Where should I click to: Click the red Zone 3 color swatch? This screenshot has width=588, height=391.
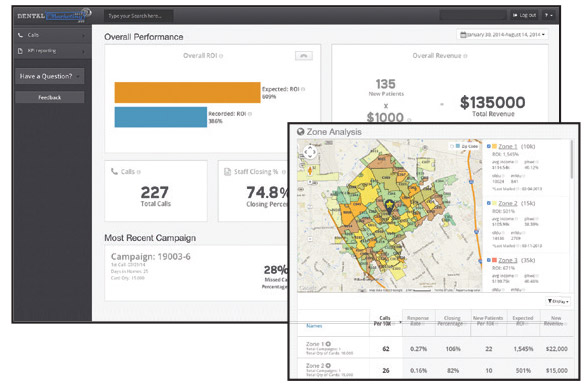click(x=494, y=260)
